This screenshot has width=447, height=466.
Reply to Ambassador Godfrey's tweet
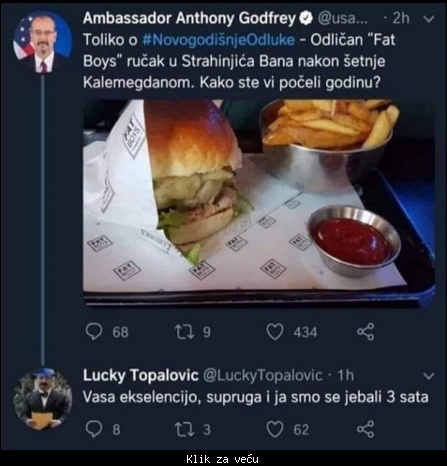click(x=94, y=332)
